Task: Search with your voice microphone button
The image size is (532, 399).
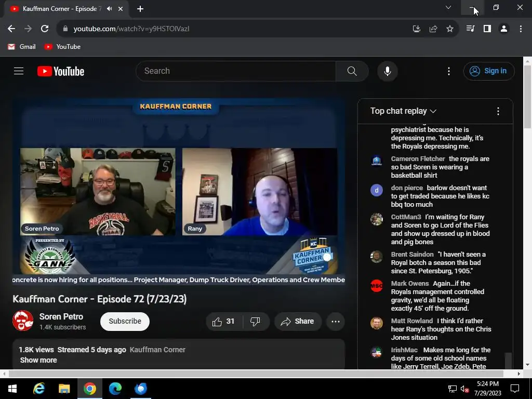Action: [x=388, y=71]
